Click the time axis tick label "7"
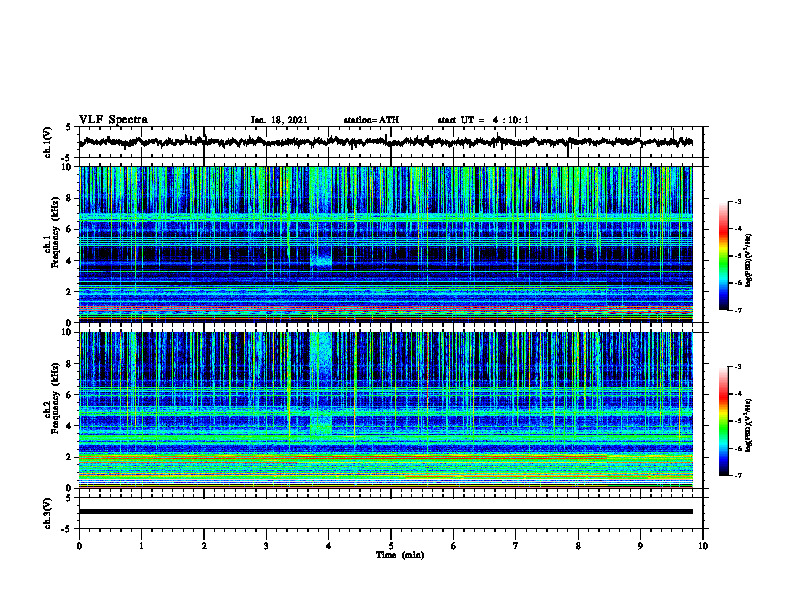Viewport: 792px width, 612px height. pos(516,546)
